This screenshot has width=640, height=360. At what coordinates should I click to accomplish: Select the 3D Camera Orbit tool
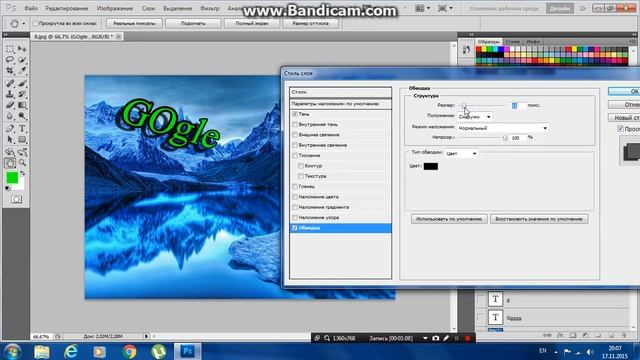click(22, 152)
